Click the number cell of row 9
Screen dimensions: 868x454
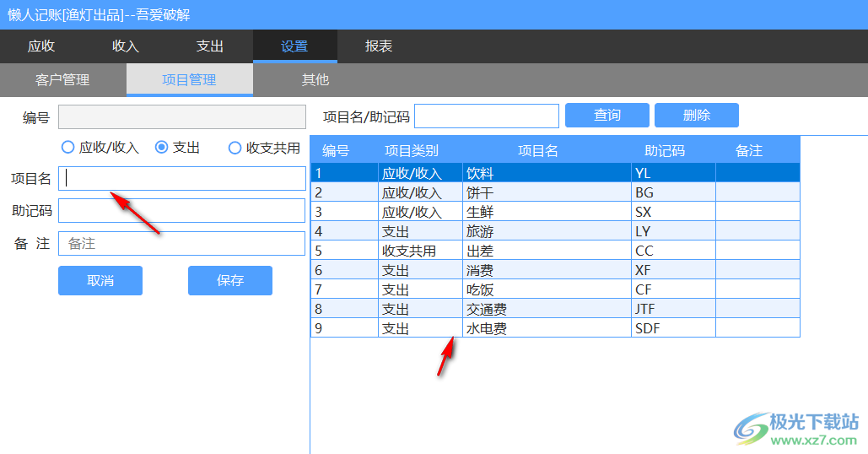[x=345, y=327]
